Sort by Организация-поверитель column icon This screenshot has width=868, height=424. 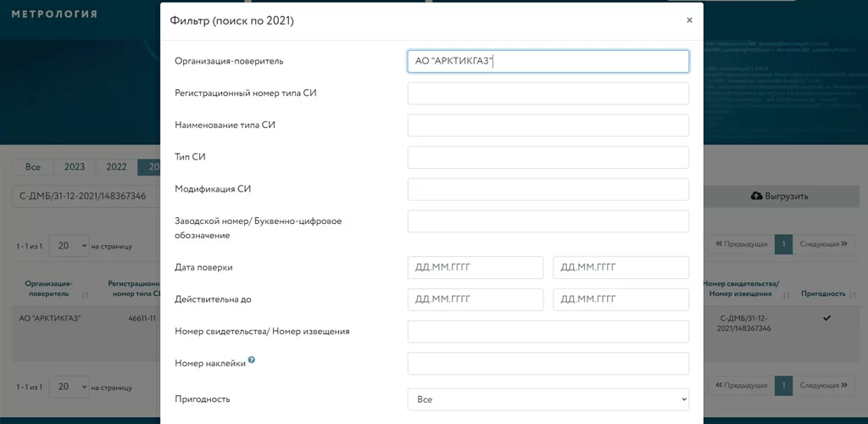tap(85, 294)
